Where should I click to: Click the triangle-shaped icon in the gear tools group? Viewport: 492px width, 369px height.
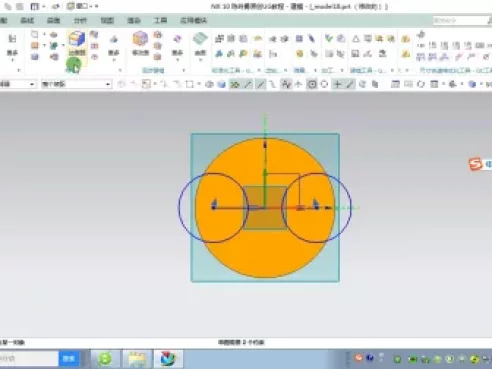pos(356,39)
